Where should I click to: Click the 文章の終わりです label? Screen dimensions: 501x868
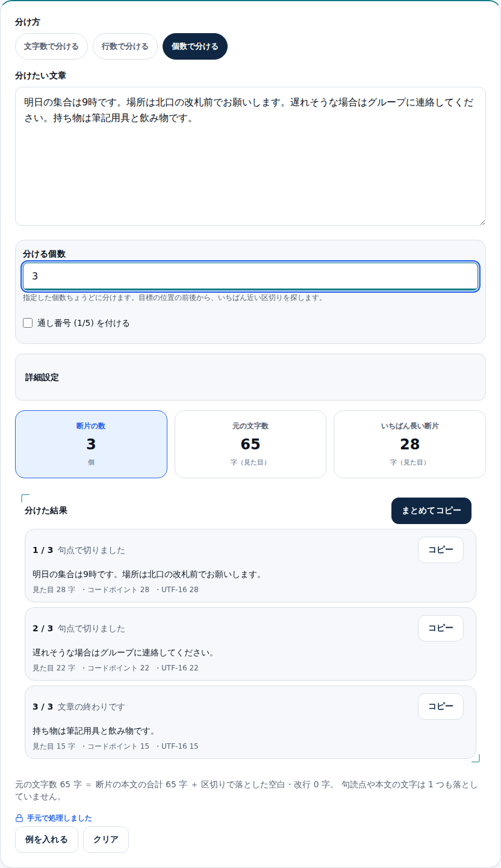(x=92, y=707)
